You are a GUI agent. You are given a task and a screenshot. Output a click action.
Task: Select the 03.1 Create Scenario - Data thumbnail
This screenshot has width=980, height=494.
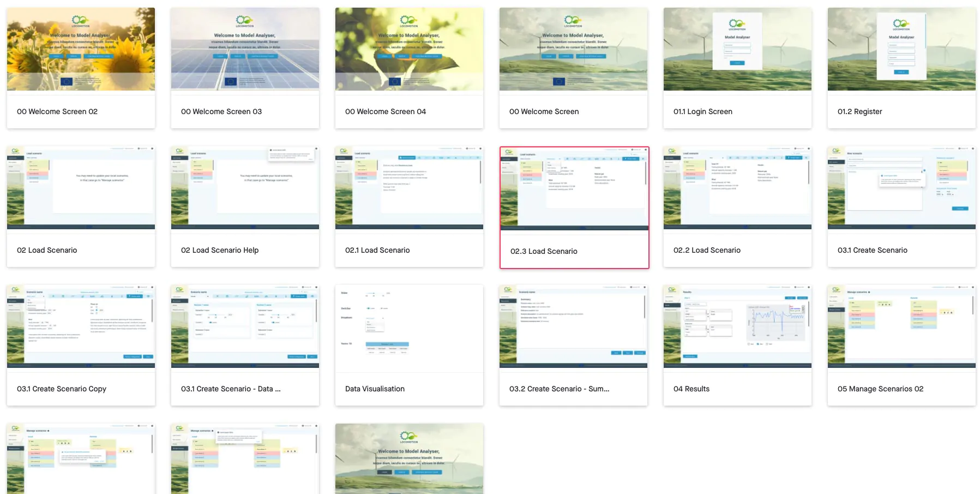pyautogui.click(x=245, y=326)
